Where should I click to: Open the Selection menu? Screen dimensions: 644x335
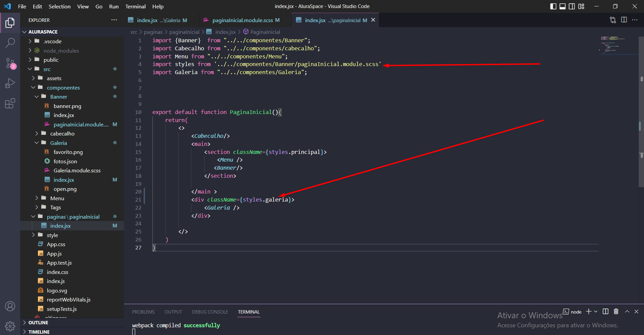59,6
